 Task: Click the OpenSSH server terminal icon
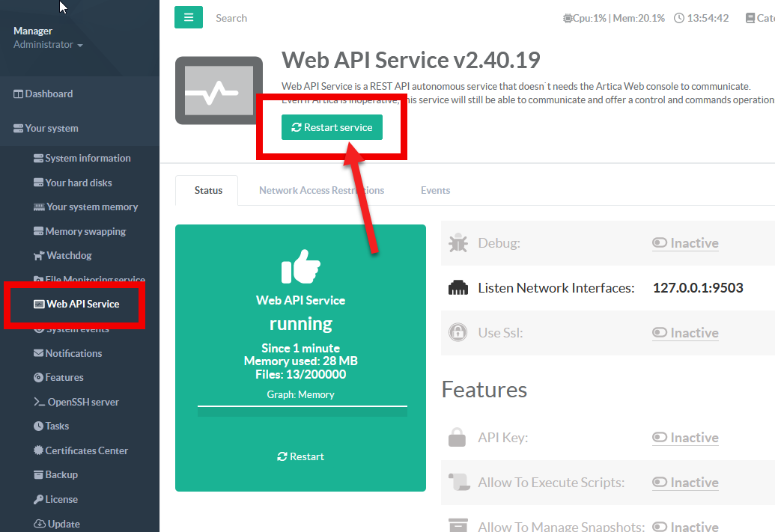point(40,403)
